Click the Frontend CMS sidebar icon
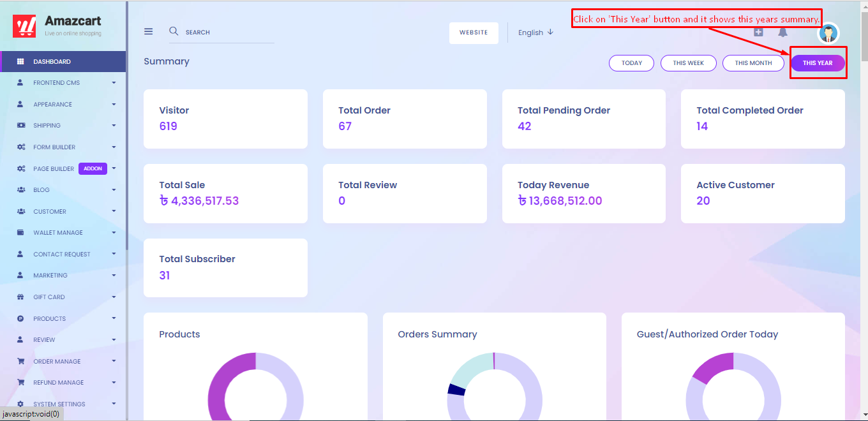The width and height of the screenshot is (868, 421). point(20,82)
